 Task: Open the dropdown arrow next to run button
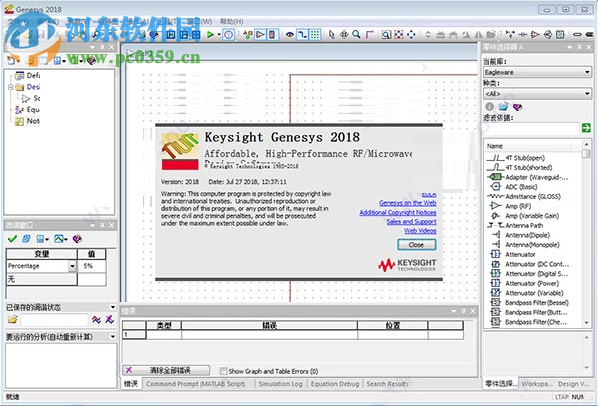[219, 35]
